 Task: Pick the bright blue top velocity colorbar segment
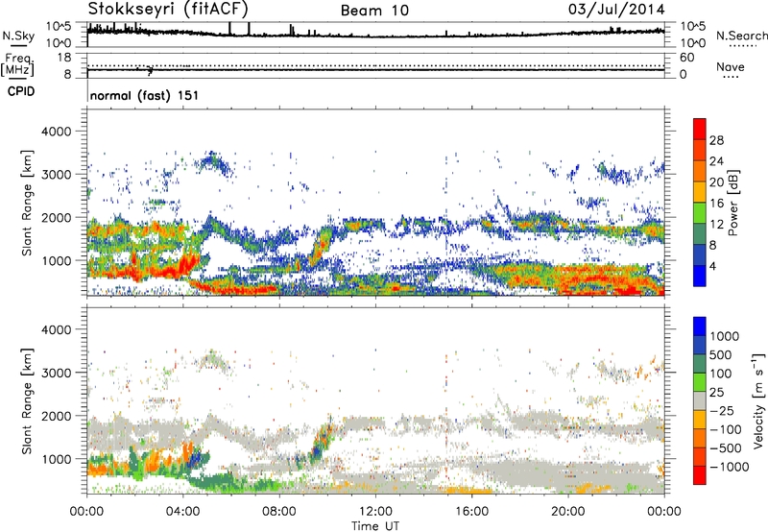(700, 326)
